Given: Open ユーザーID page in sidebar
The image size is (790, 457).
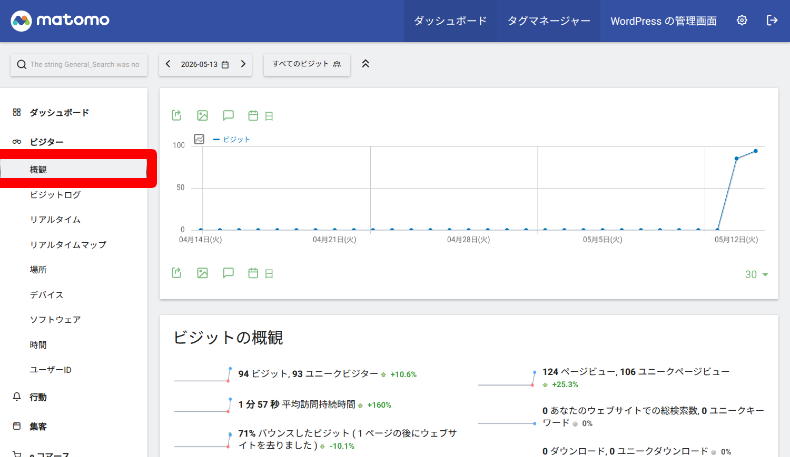Looking at the screenshot, I should coord(50,370).
